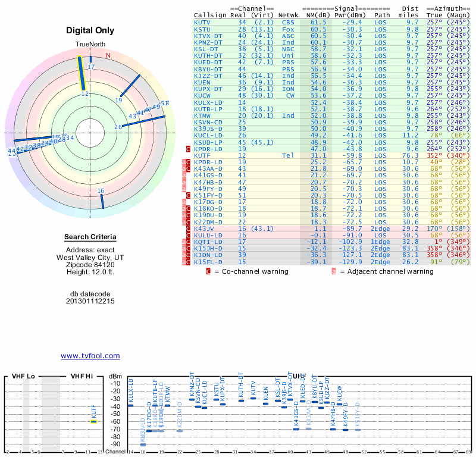Click the 61.5 noise margin value
The image size is (476, 457).
[318, 23]
